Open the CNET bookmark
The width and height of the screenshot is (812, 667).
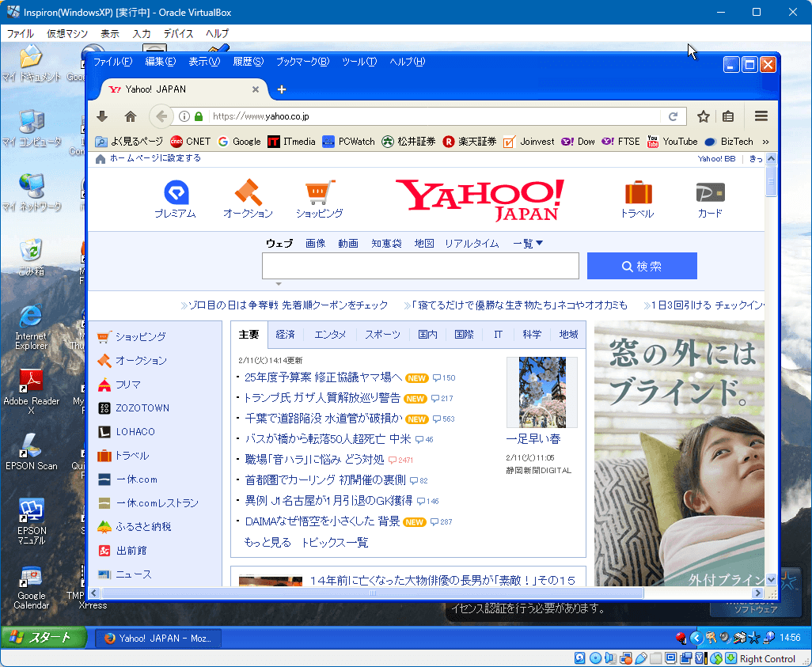tap(190, 142)
